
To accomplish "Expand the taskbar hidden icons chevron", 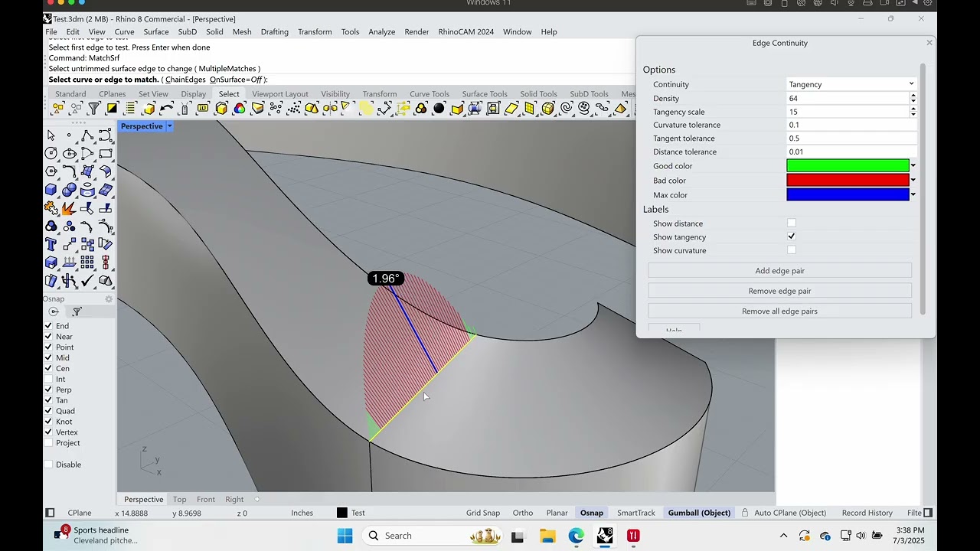I will tap(783, 536).
